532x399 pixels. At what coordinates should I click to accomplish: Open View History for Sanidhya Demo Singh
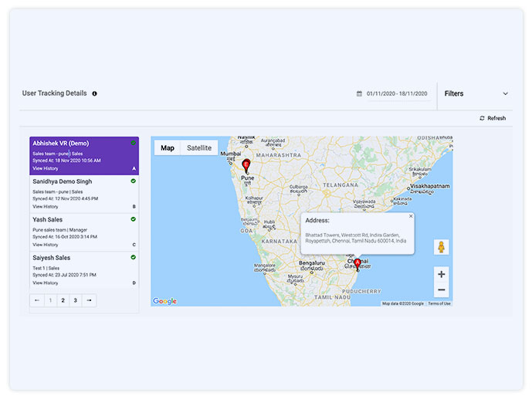(45, 207)
